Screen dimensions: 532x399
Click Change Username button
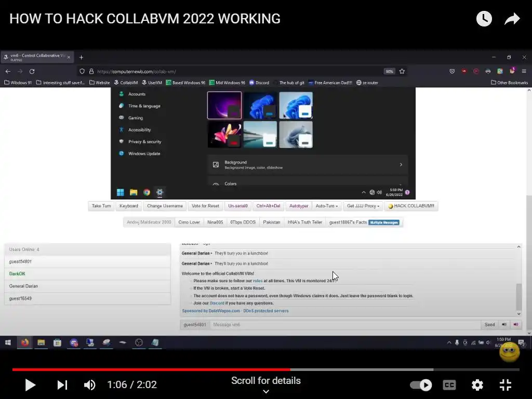[x=165, y=206]
